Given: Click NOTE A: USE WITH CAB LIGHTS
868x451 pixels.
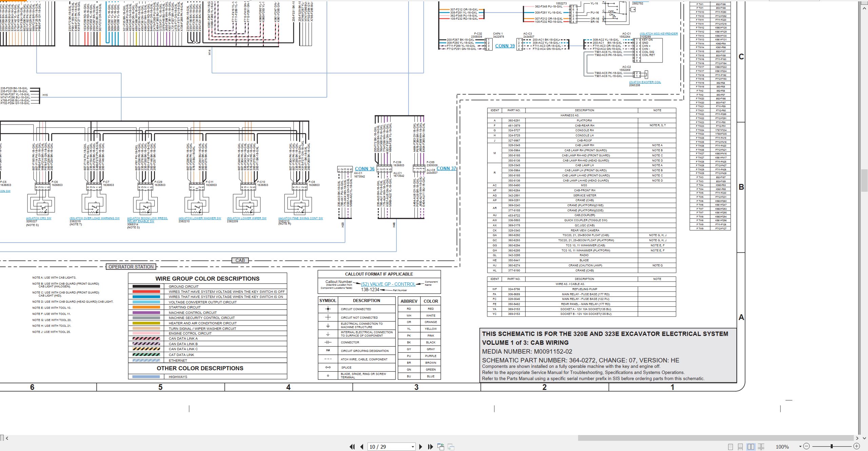Looking at the screenshot, I should pos(54,278).
